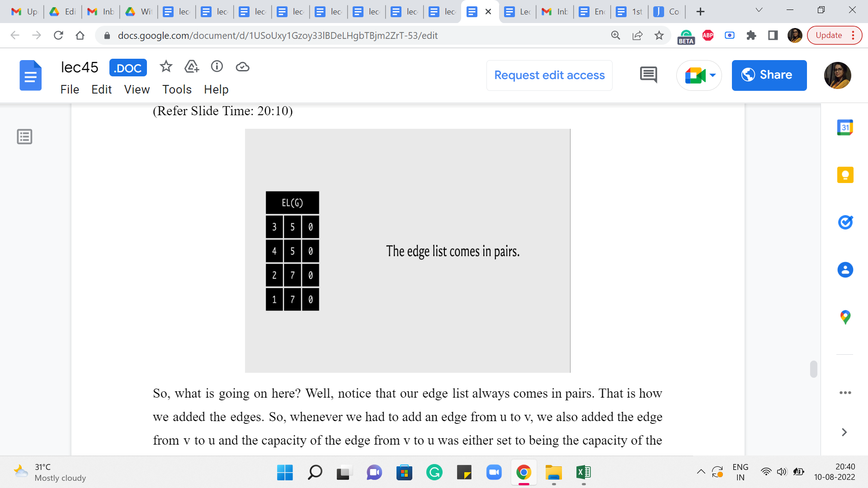Click the blue Share button
This screenshot has width=868, height=488.
(x=769, y=75)
